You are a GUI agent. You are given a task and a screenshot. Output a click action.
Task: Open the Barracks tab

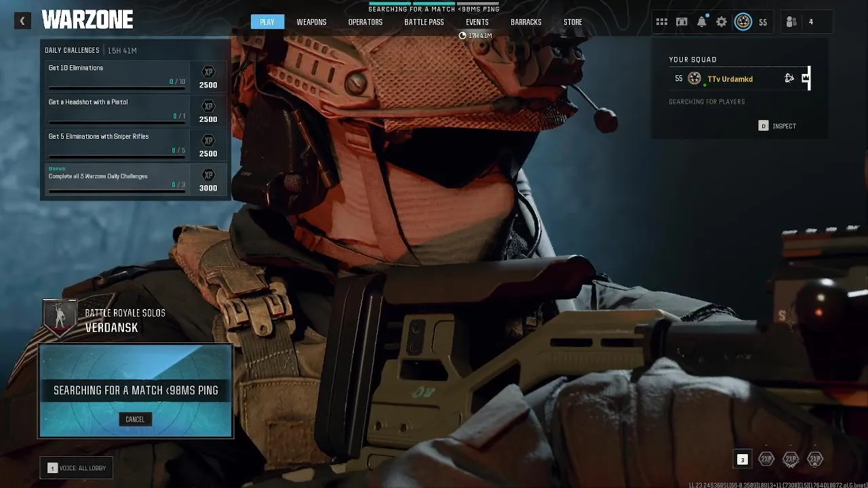[526, 22]
